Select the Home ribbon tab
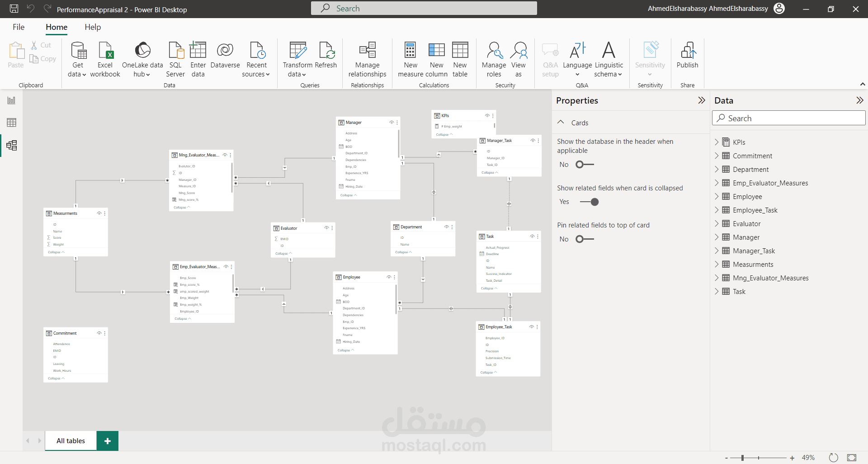The height and width of the screenshot is (464, 868). click(57, 27)
